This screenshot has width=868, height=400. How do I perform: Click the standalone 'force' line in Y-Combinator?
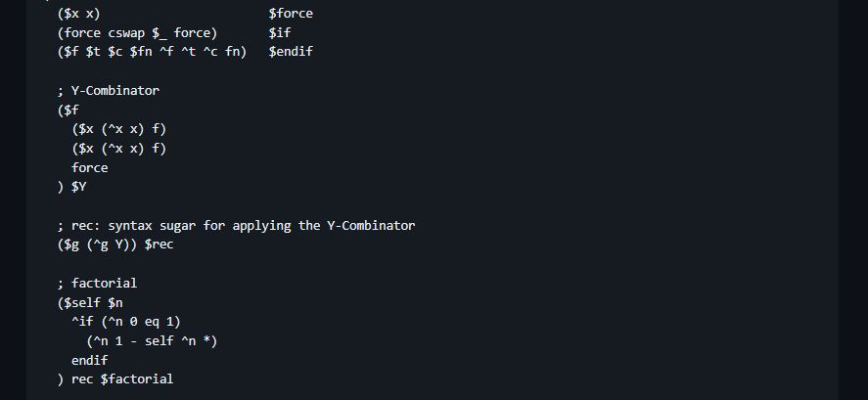[90, 167]
